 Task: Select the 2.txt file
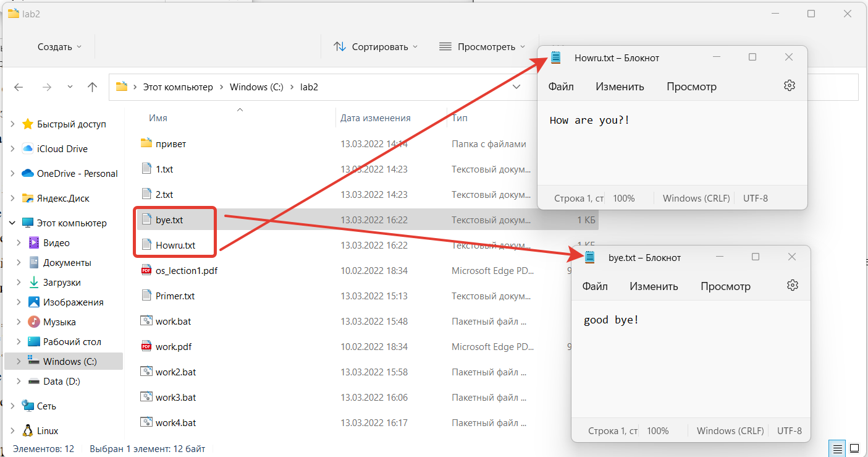pos(164,194)
